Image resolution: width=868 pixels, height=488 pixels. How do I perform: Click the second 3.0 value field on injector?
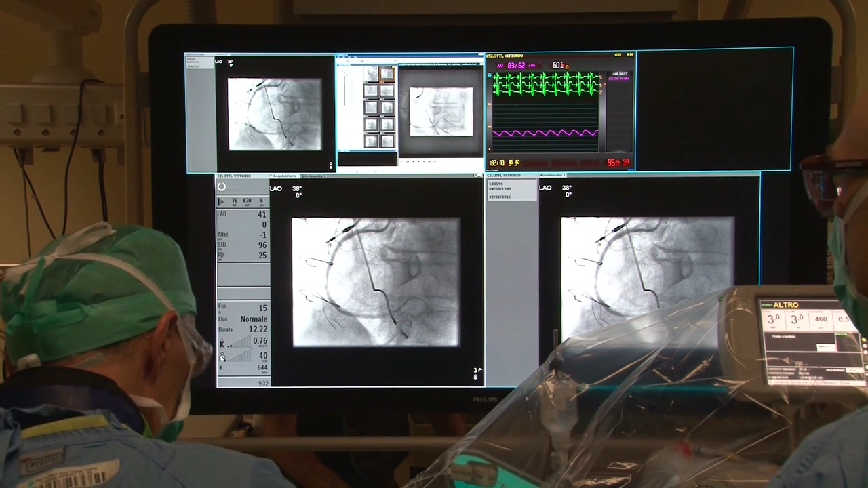coord(797,319)
